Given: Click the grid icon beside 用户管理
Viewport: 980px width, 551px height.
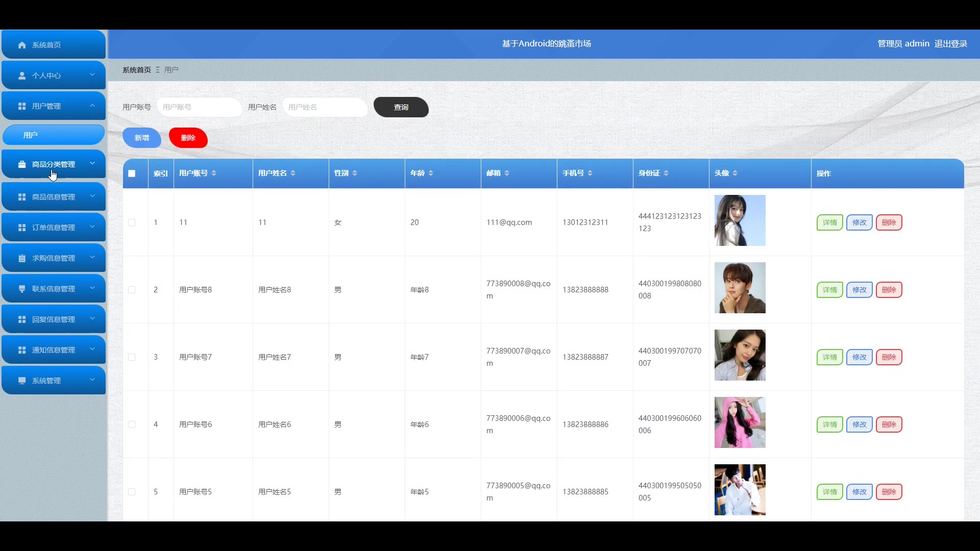Looking at the screenshot, I should (22, 106).
